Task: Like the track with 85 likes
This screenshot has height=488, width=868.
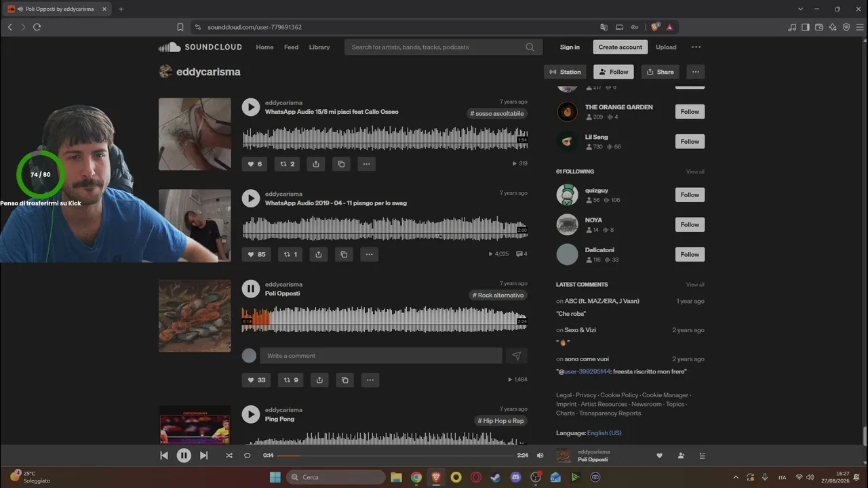Action: coord(256,254)
